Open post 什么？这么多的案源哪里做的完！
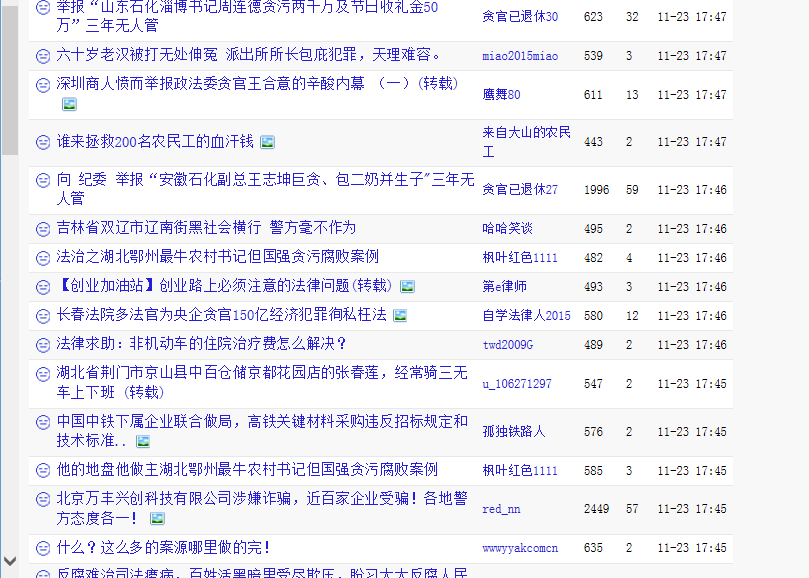The height and width of the screenshot is (578, 809). (164, 548)
